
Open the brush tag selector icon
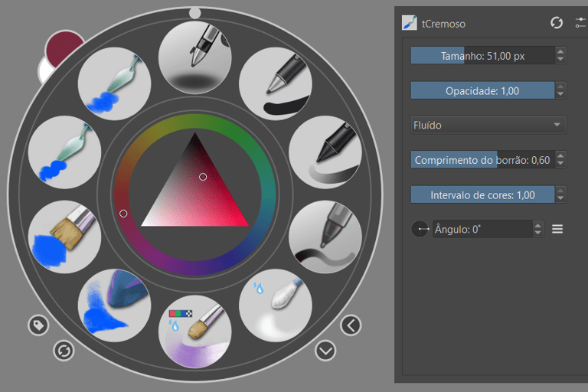38,325
